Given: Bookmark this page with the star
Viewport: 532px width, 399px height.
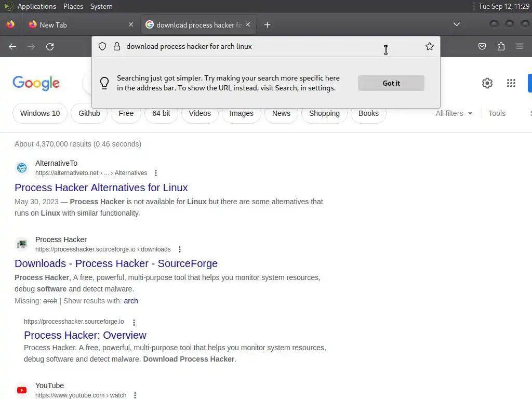Looking at the screenshot, I should [430, 46].
